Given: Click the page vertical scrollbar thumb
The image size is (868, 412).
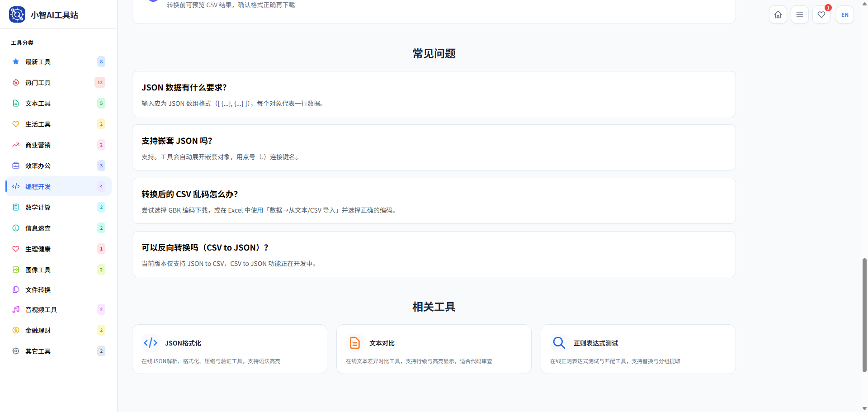Looking at the screenshot, I should (864, 315).
